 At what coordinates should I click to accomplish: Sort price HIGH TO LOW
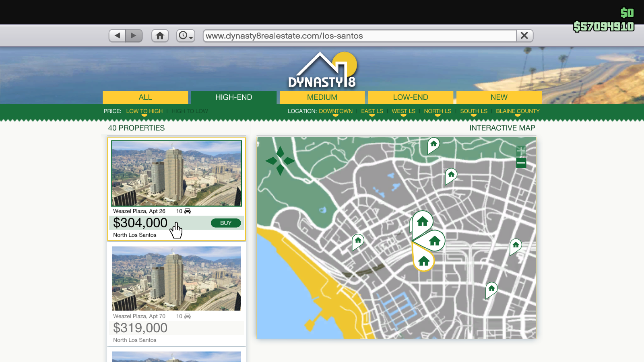[x=190, y=111]
